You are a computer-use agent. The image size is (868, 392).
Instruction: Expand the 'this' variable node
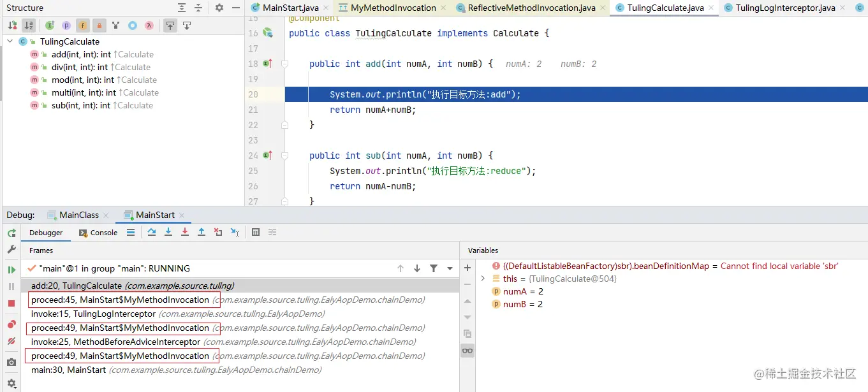[483, 279]
